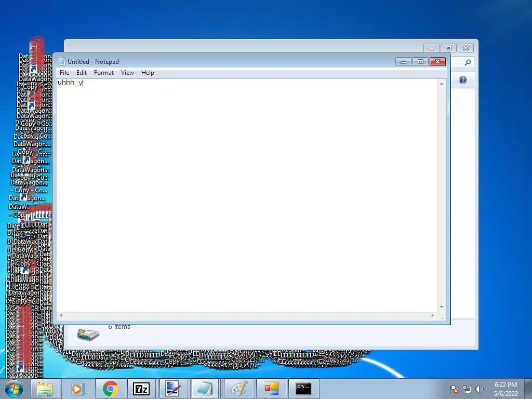This screenshot has height=399, width=532.
Task: Open Google Chrome from the taskbar
Action: pos(110,389)
